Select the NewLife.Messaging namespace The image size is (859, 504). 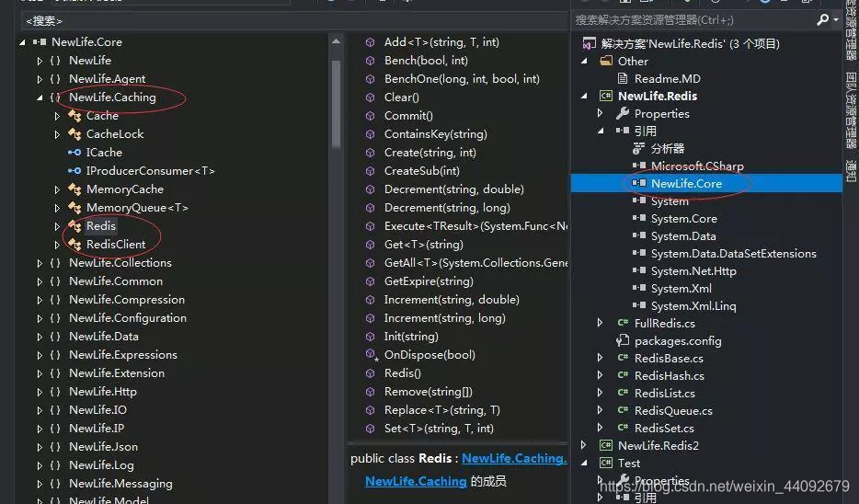(120, 483)
